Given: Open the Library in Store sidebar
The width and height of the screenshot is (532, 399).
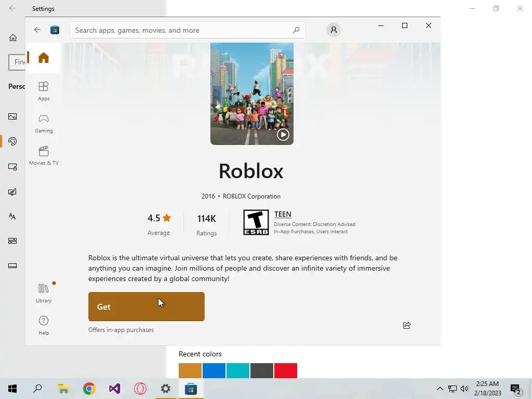Looking at the screenshot, I should pos(44,293).
